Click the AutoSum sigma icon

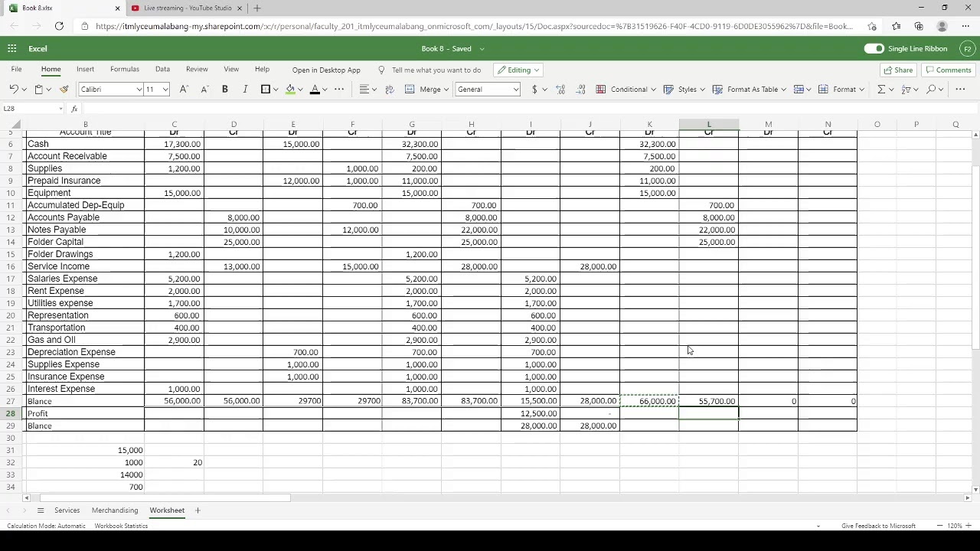pyautogui.click(x=881, y=90)
